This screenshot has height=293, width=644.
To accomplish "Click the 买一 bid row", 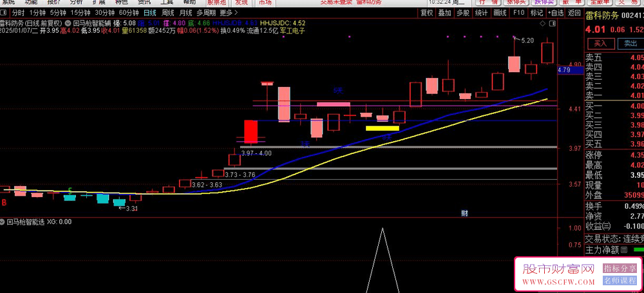I will (x=614, y=106).
